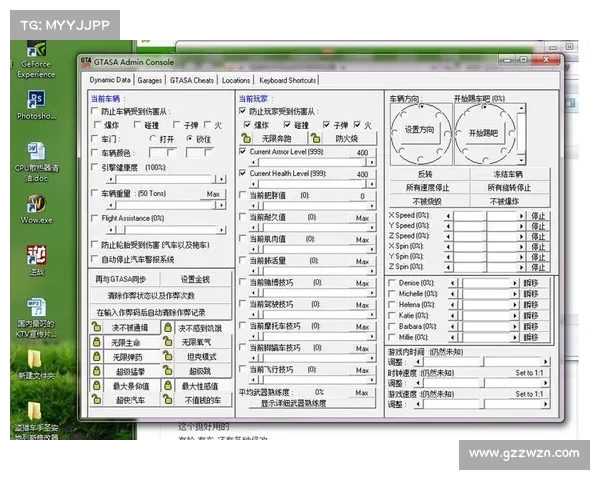Screen dimensions: 600x480
Task: Click Max button for 车辆重量
Action: 213,194
